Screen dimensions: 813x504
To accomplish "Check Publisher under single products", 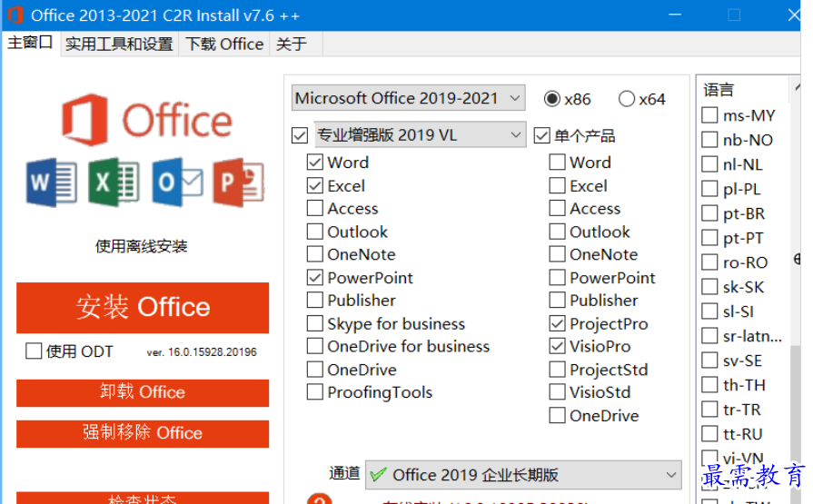I will pyautogui.click(x=557, y=300).
